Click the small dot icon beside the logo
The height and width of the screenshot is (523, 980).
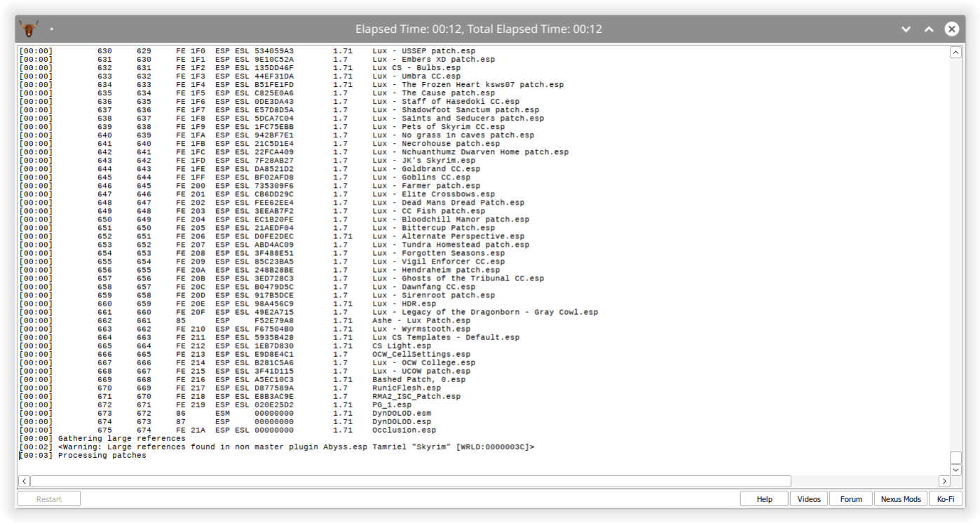tap(52, 29)
